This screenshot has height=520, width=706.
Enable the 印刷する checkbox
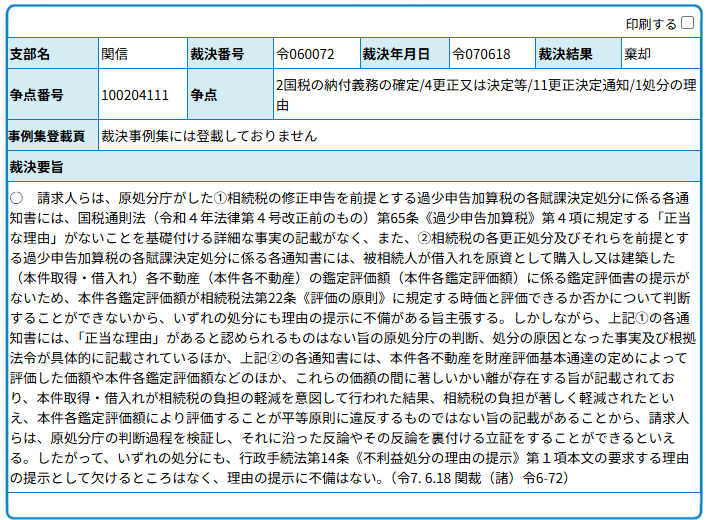687,23
